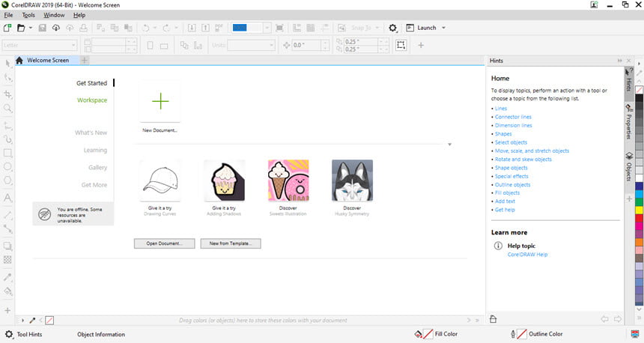
Task: Select the Eyedropper tool
Action: pos(7,277)
